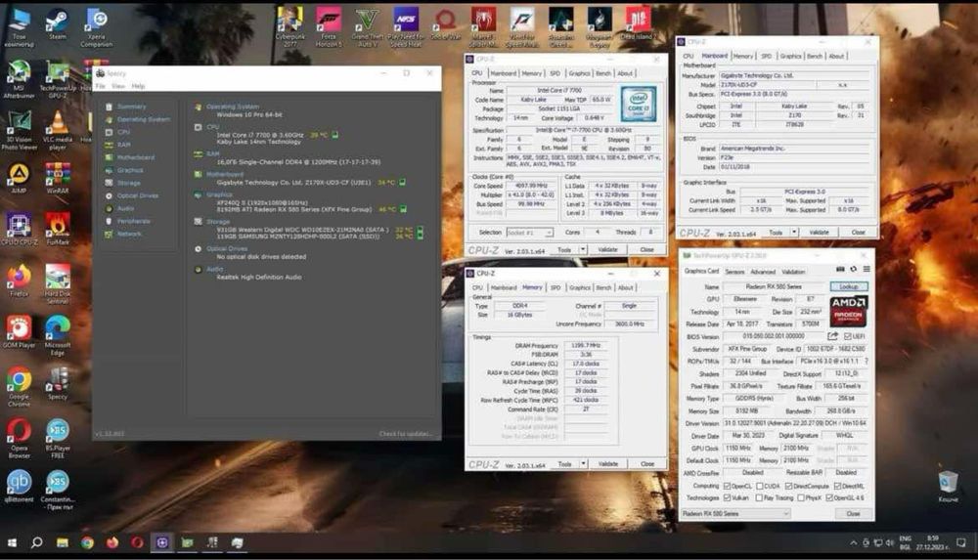Open the Socket #1 selection dropdown in CPU-Z
Image resolution: width=978 pixels, height=560 pixels.
pos(529,233)
